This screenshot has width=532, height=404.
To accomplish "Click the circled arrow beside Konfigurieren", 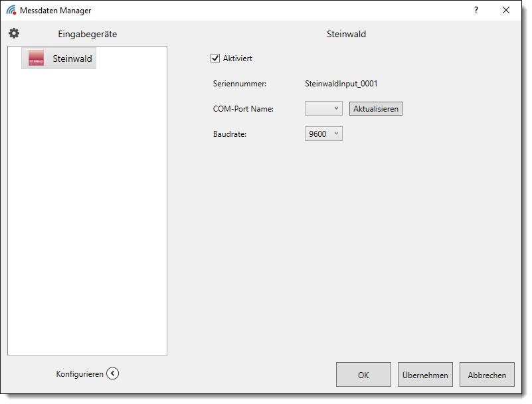I will (112, 373).
